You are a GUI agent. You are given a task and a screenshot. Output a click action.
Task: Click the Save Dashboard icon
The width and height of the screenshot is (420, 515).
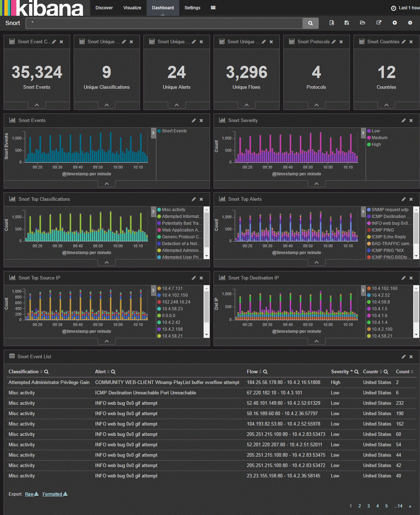(x=346, y=23)
